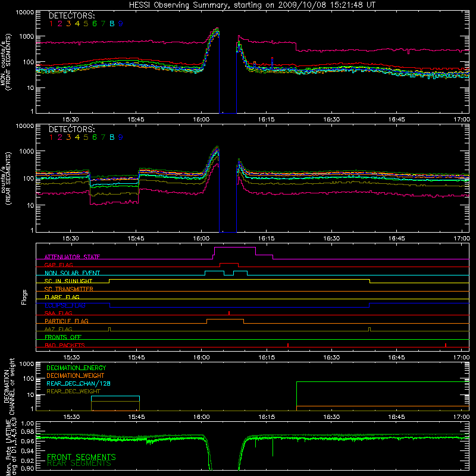476x476 pixels.
Task: Click the GAP_FLAG label
Action: click(x=58, y=265)
